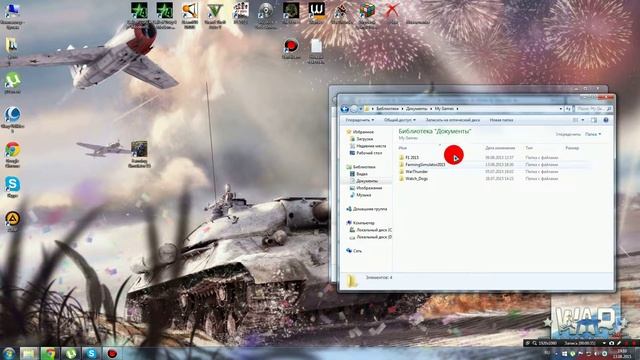
Task: Open the first green GTA IV desktop shortcut
Action: [x=139, y=15]
